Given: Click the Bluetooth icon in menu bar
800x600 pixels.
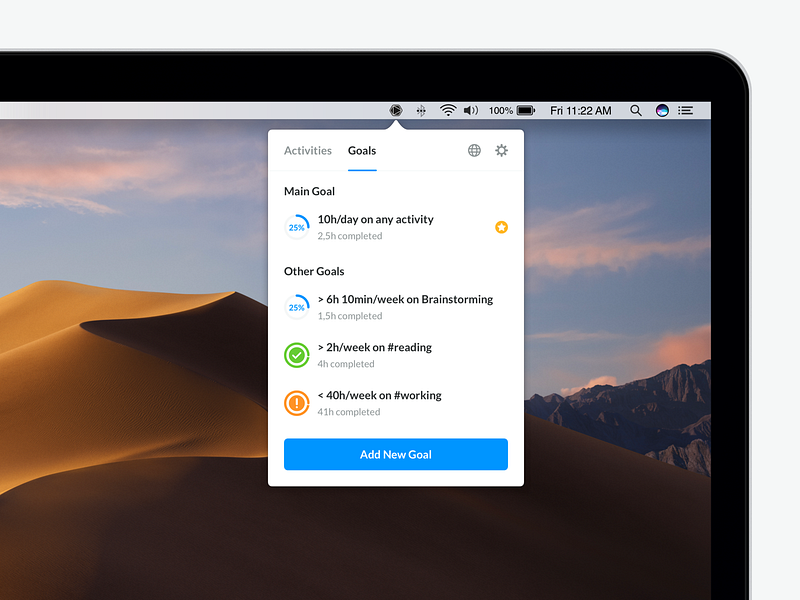Looking at the screenshot, I should point(421,111).
